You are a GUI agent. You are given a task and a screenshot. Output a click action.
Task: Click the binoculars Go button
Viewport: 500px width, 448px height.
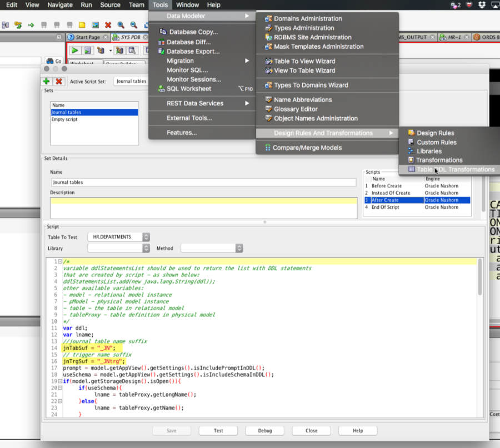pyautogui.click(x=54, y=61)
